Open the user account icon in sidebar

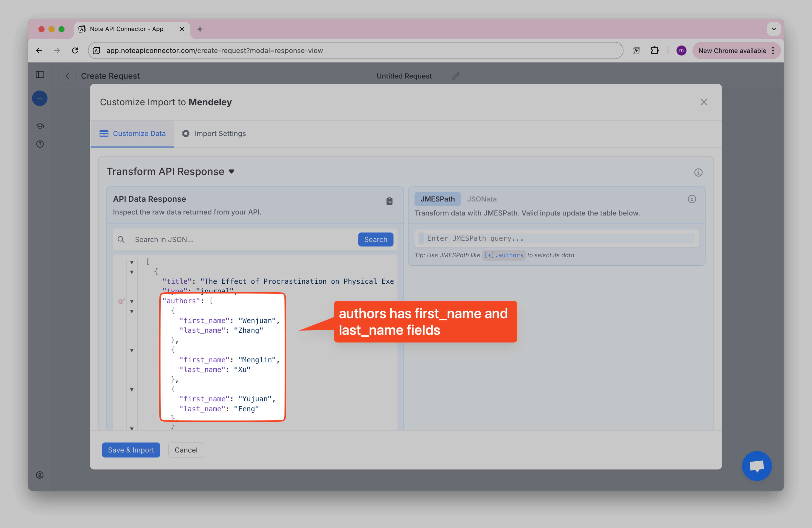[40, 475]
